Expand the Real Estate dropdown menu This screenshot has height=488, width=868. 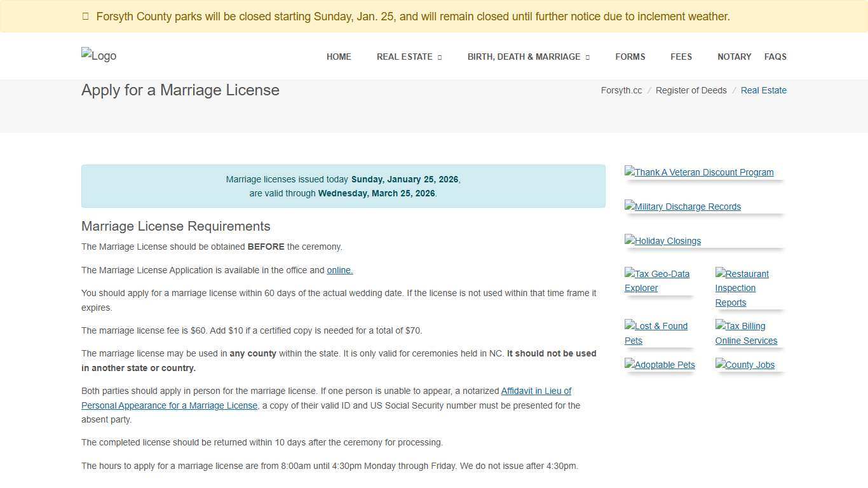(409, 57)
